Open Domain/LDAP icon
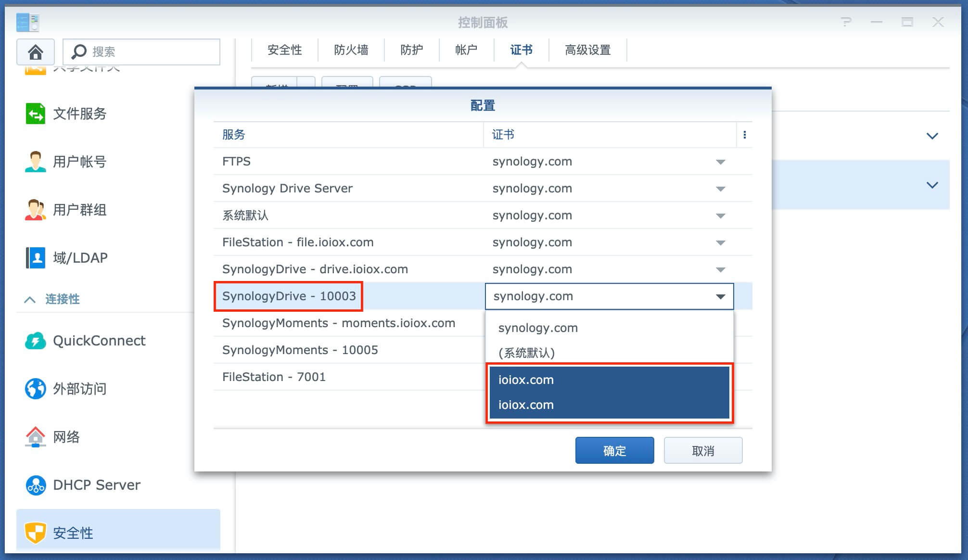This screenshot has width=968, height=560. 36,258
